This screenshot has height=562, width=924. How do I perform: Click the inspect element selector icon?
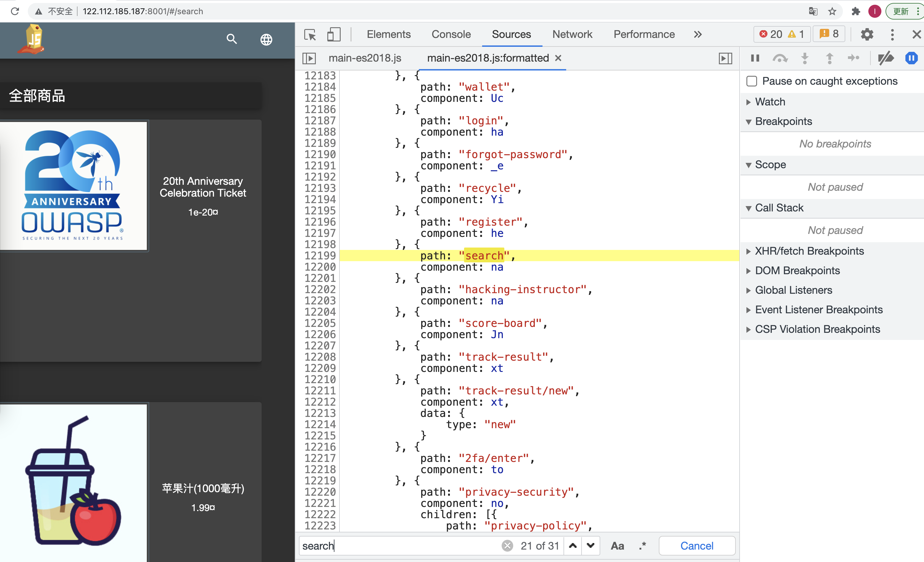(x=310, y=35)
